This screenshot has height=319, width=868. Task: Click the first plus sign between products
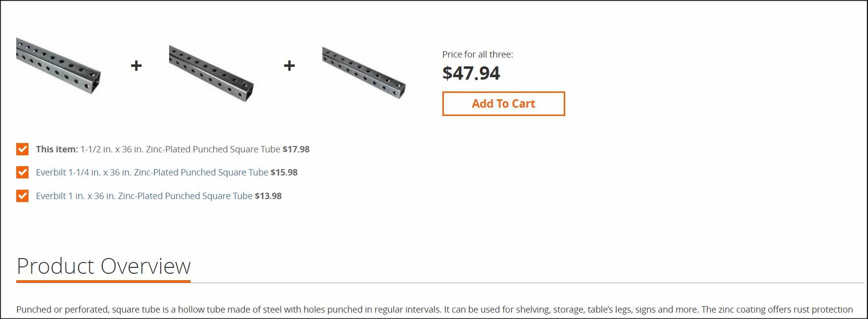click(x=136, y=65)
